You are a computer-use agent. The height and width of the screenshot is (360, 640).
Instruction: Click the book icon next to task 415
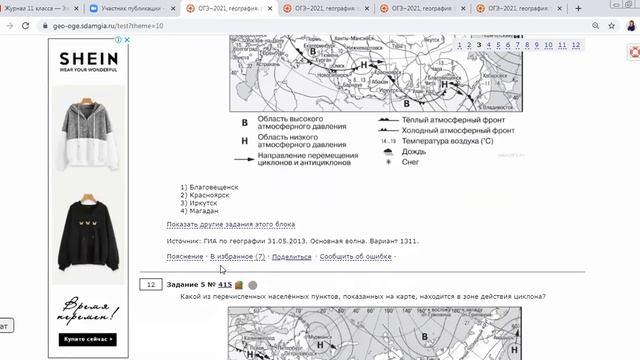pyautogui.click(x=239, y=284)
